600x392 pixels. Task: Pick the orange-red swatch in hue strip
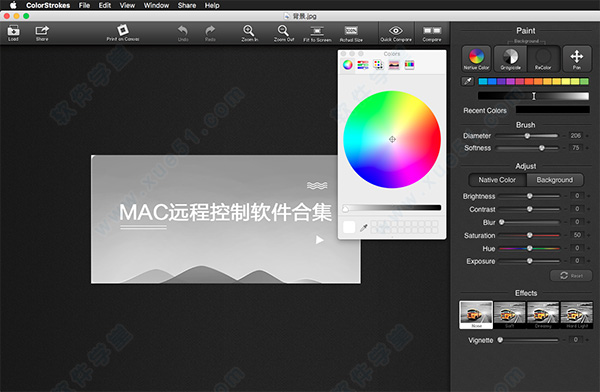529,82
